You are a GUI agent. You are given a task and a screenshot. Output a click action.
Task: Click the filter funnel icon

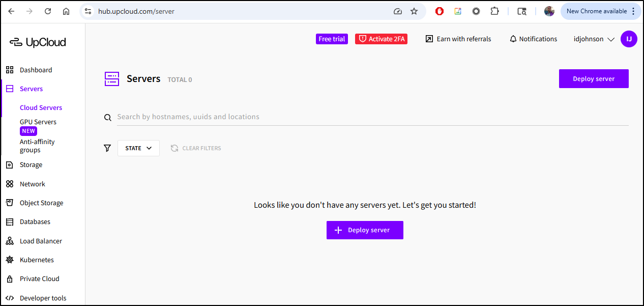(107, 148)
